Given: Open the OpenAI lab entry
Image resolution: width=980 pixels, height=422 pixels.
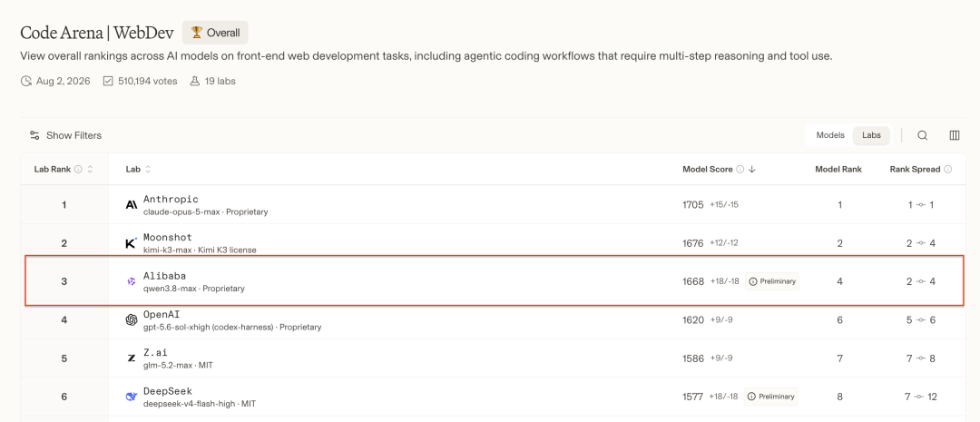Looking at the screenshot, I should click(162, 314).
